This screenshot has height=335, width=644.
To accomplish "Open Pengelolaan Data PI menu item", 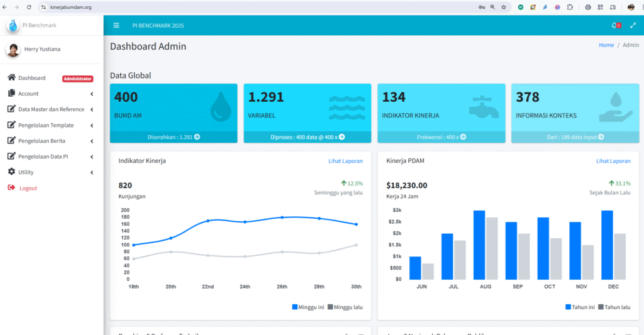I will (x=42, y=157).
